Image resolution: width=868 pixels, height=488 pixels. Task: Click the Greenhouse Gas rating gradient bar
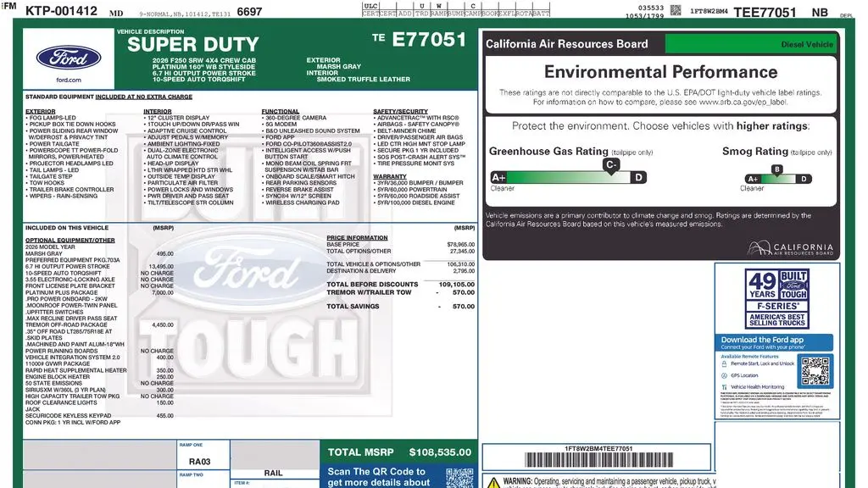click(x=569, y=178)
